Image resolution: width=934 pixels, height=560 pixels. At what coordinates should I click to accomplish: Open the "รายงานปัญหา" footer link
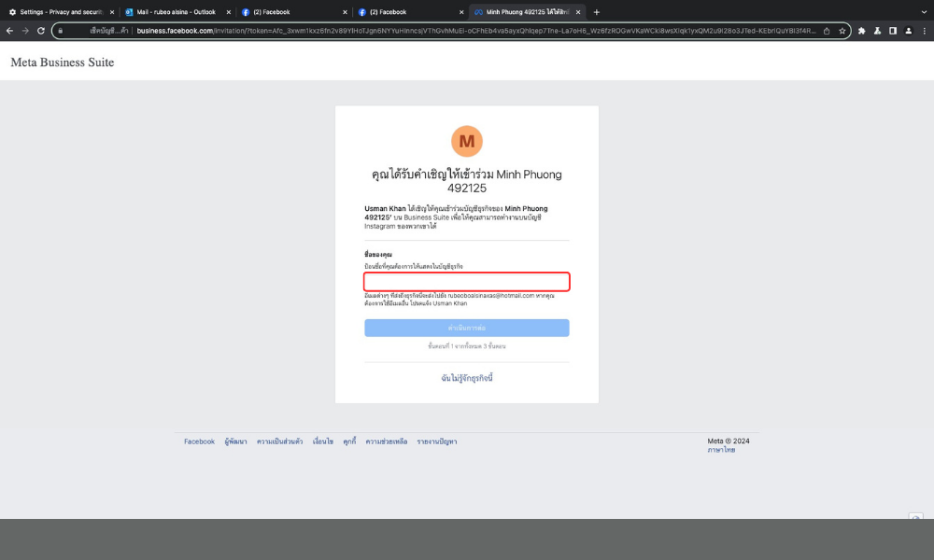(436, 441)
